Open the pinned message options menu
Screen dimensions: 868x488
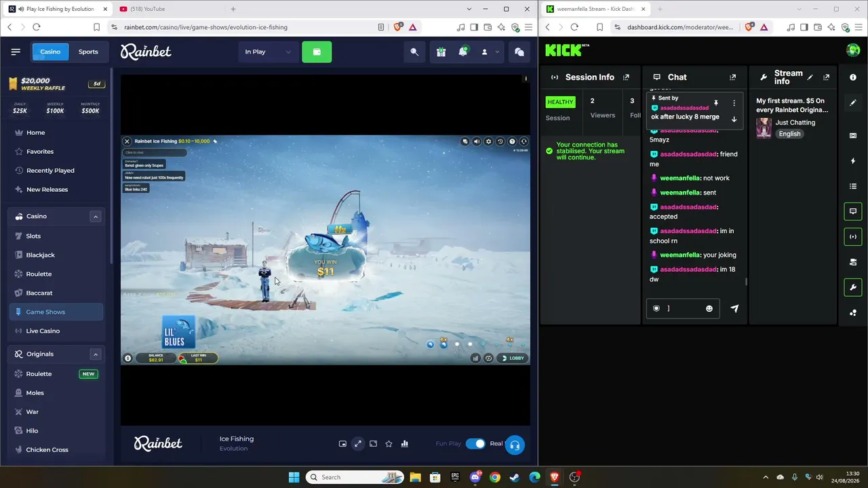click(x=734, y=103)
